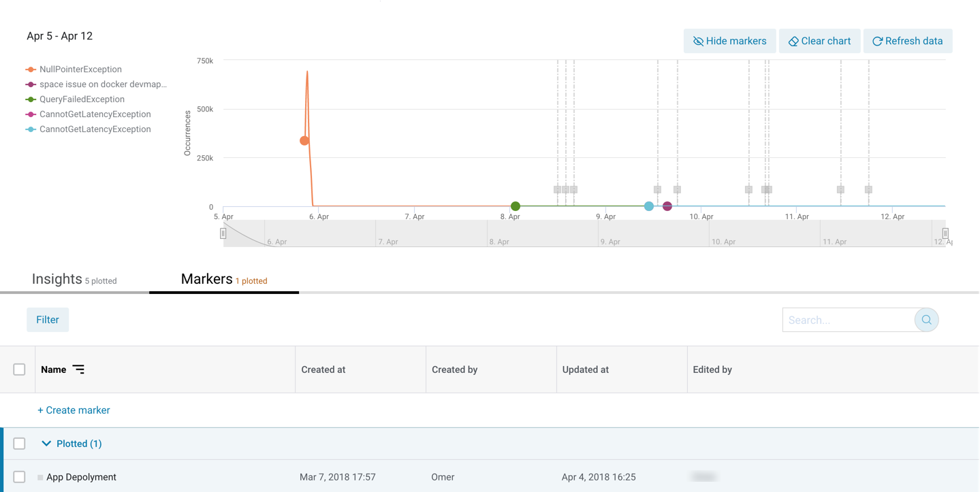Screen dimensions: 980x492
Task: Click the Apr 4, 2018 16:25 cell
Action: point(599,477)
